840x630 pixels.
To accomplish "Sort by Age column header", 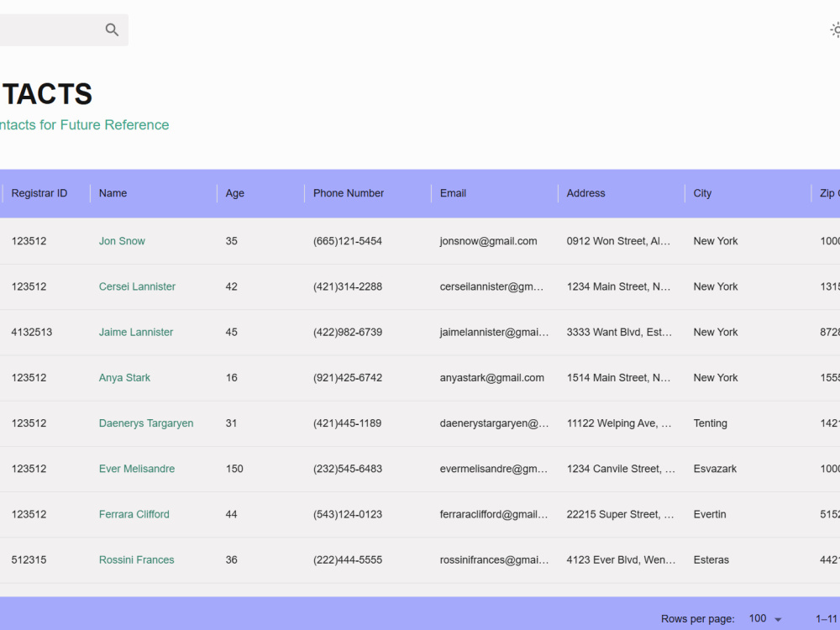I will pyautogui.click(x=234, y=193).
